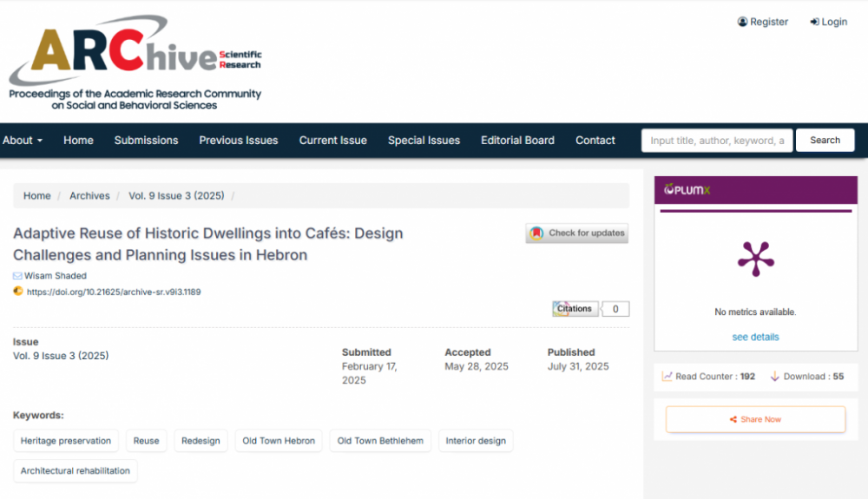
Task: Click the Crossmark icon in Check for updates
Action: coord(536,233)
